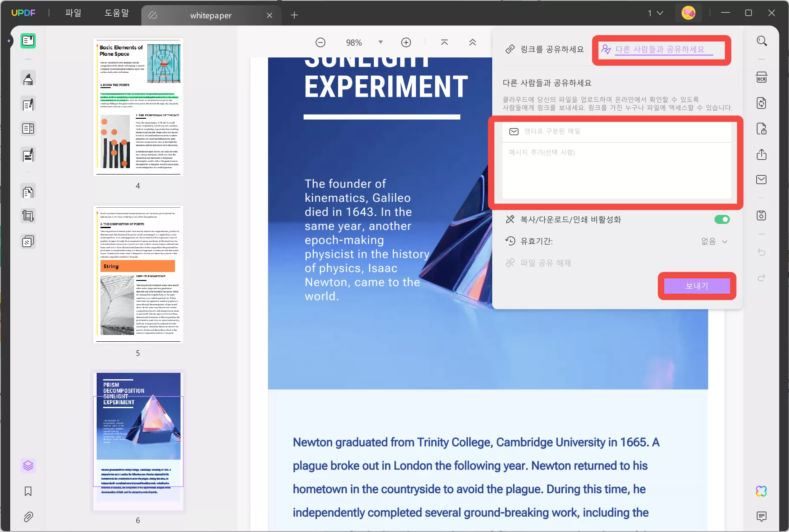Open the Share file upload icon
The height and width of the screenshot is (532, 789).
[762, 154]
